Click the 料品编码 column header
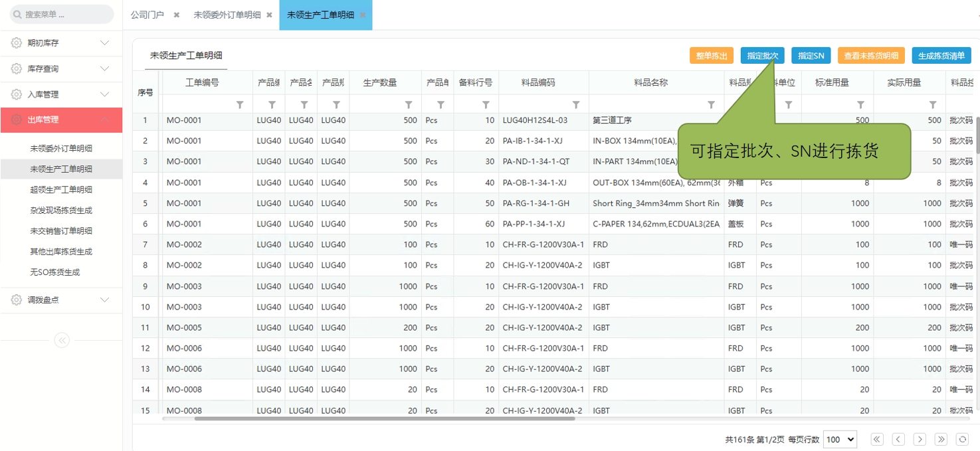The width and height of the screenshot is (980, 451). tap(538, 83)
